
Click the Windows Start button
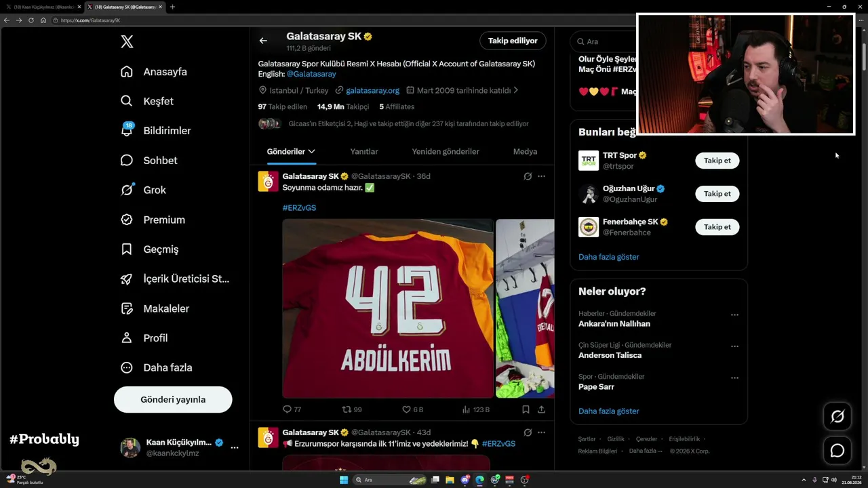coord(343,480)
